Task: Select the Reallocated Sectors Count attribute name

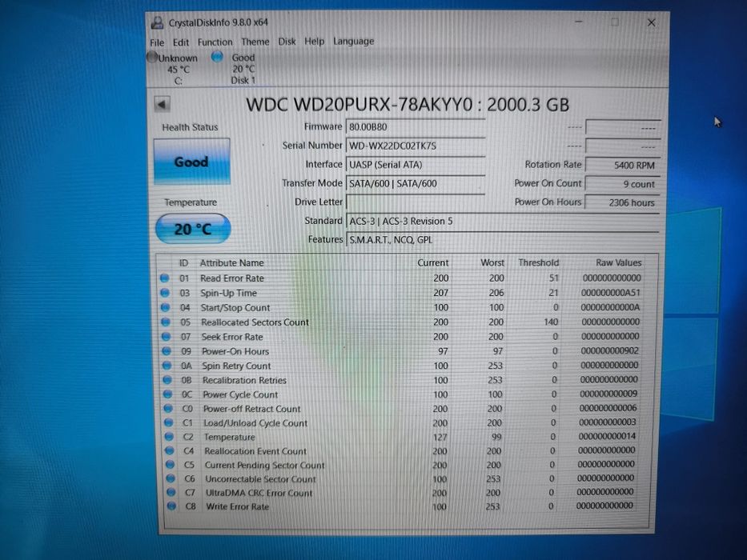Action: [255, 322]
